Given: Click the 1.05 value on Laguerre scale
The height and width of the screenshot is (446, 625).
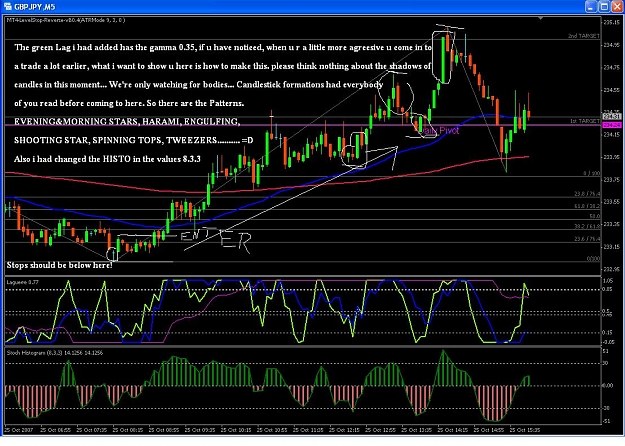Looking at the screenshot, I should [608, 281].
